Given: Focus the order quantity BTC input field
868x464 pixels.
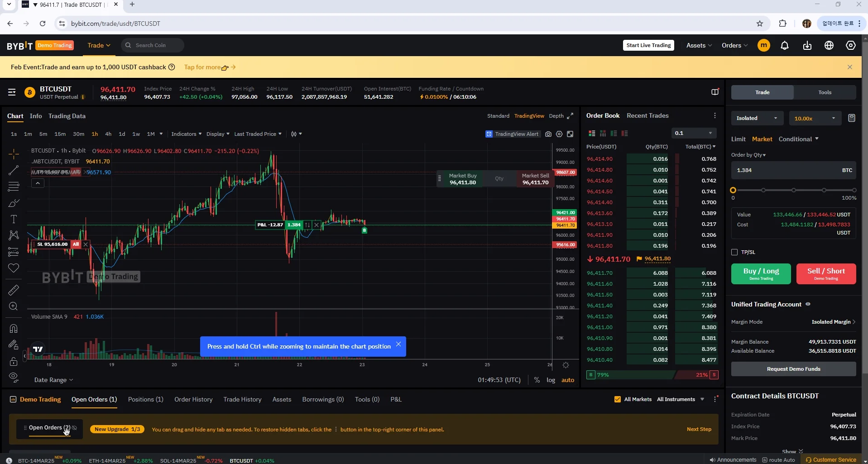Looking at the screenshot, I should pyautogui.click(x=793, y=170).
